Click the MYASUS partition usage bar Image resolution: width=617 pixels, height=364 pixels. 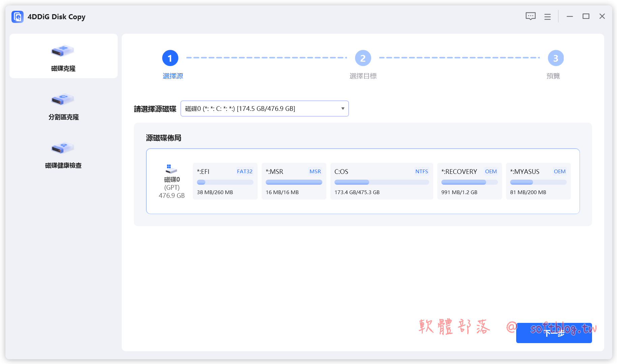coord(538,182)
